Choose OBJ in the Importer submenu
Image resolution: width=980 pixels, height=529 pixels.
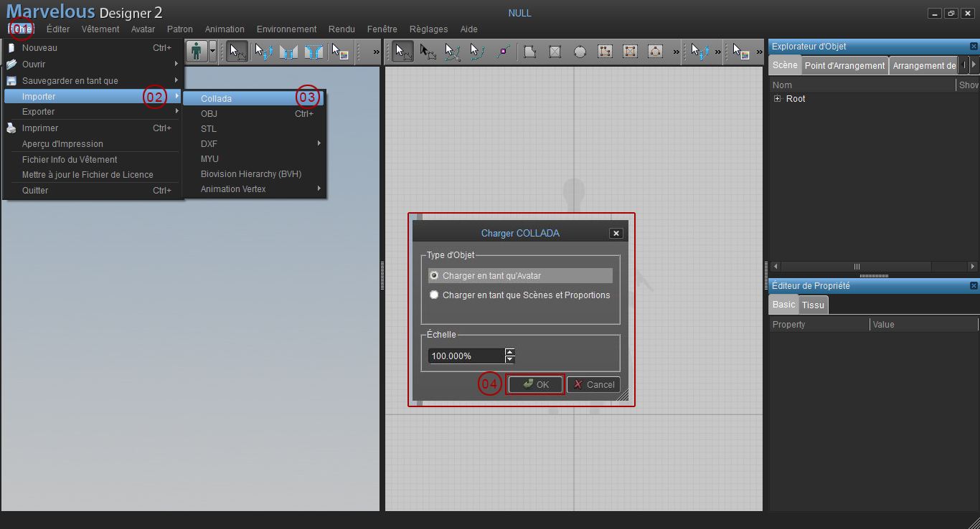point(253,114)
